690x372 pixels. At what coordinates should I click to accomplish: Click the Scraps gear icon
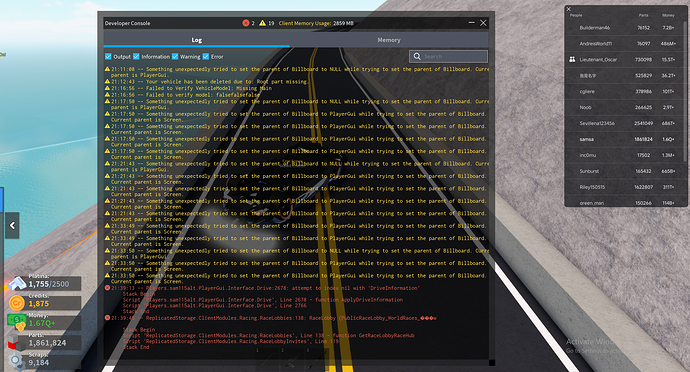pyautogui.click(x=17, y=361)
